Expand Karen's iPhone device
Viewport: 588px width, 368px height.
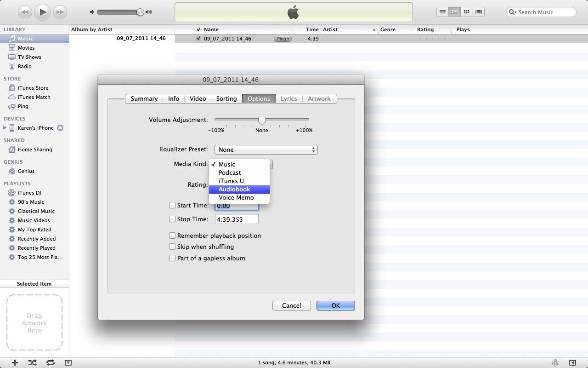click(5, 128)
